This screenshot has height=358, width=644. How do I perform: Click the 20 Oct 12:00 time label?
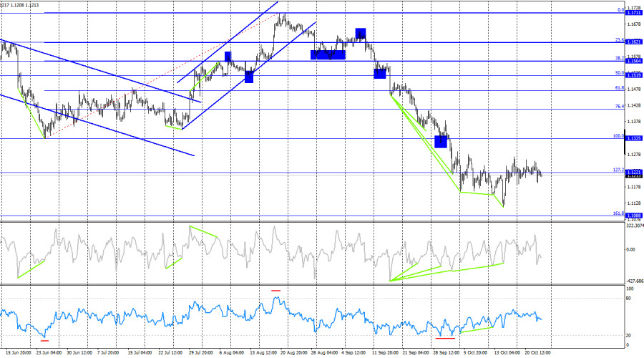click(x=537, y=353)
